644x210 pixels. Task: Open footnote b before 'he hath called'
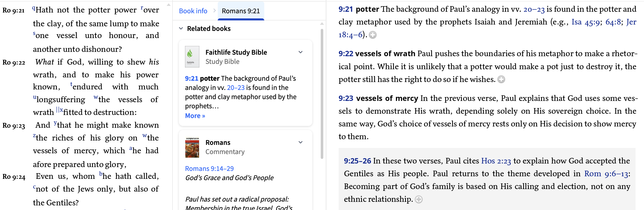point(101,174)
